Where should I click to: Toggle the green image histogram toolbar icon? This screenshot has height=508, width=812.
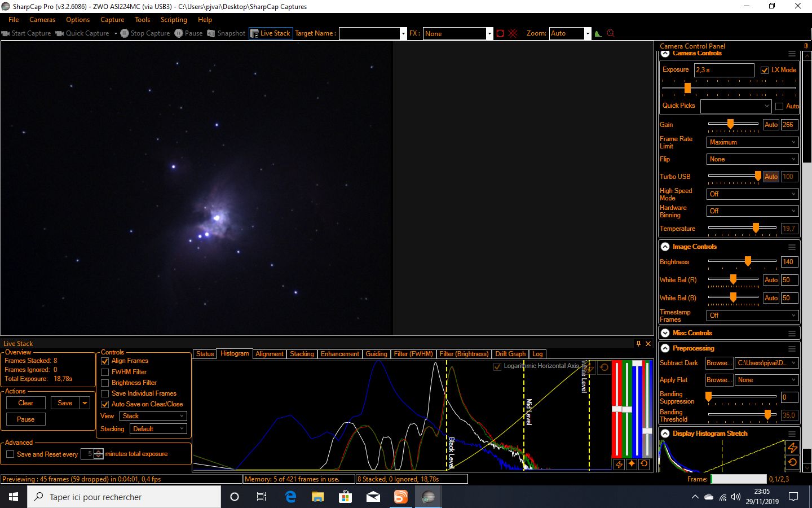coord(598,33)
